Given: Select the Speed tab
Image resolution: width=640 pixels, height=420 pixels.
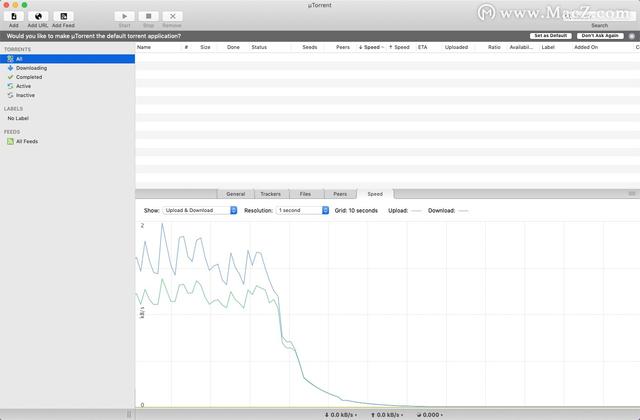Looking at the screenshot, I should coord(375,194).
